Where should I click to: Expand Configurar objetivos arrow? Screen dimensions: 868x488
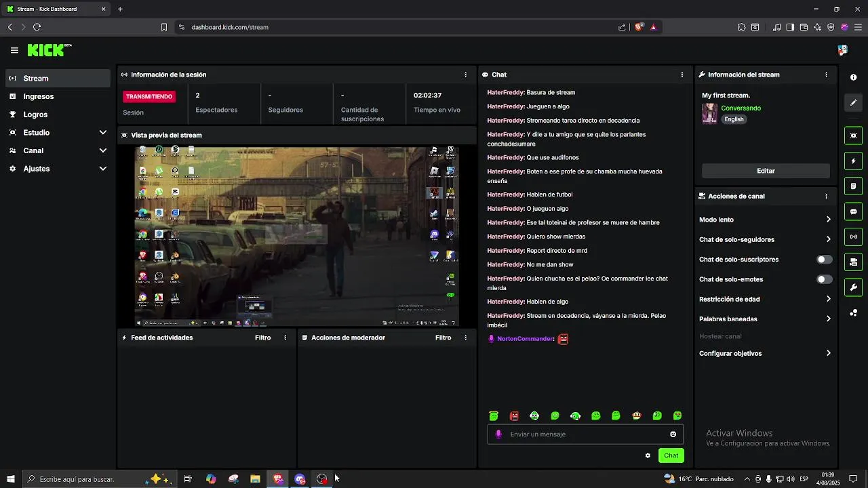point(828,353)
